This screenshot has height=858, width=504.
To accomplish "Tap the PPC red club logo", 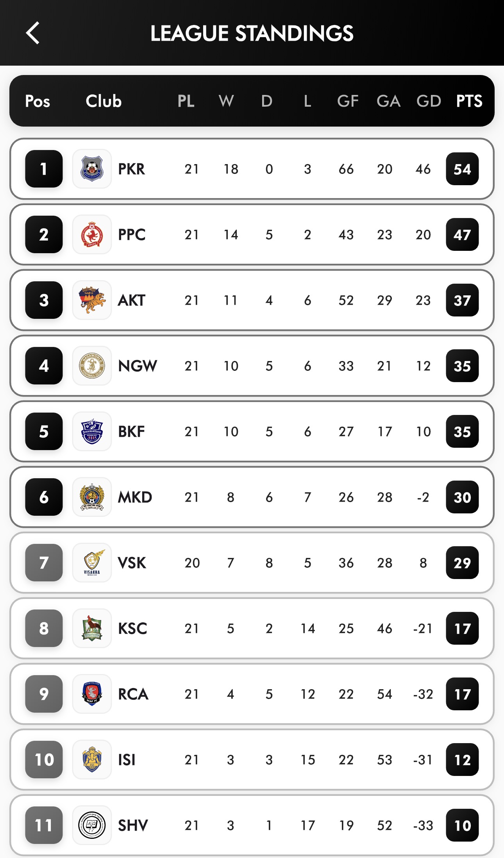I will 92,234.
